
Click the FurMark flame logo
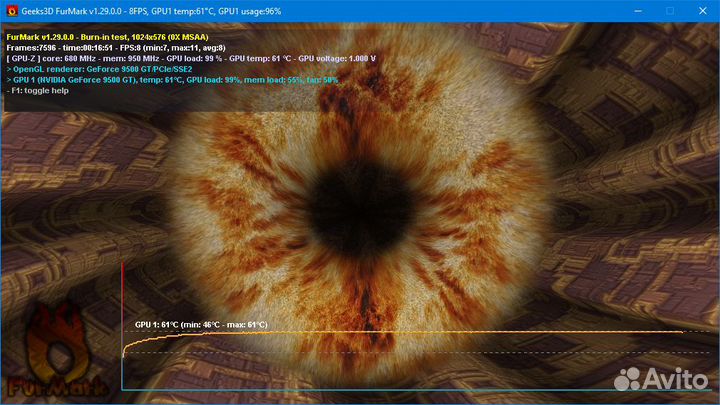57,351
